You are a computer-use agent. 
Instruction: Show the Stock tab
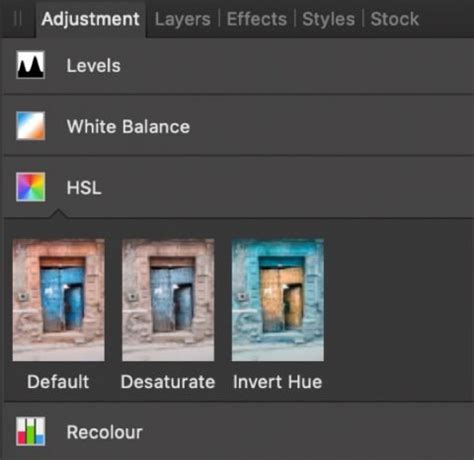tap(395, 19)
